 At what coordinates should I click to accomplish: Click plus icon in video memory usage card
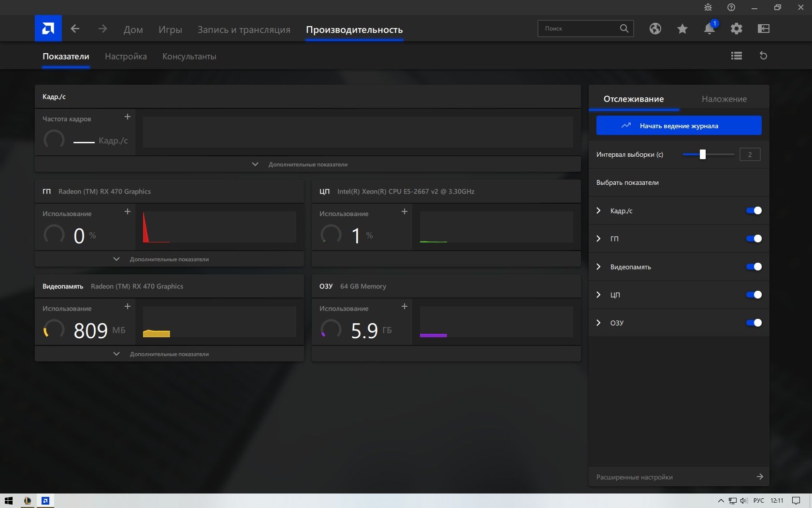click(x=128, y=306)
